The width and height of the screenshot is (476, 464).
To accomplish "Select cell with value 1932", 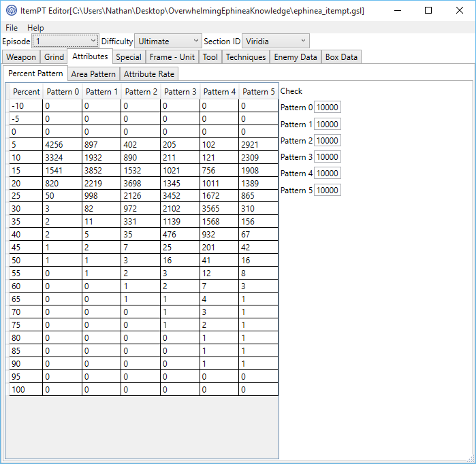I will [x=101, y=158].
